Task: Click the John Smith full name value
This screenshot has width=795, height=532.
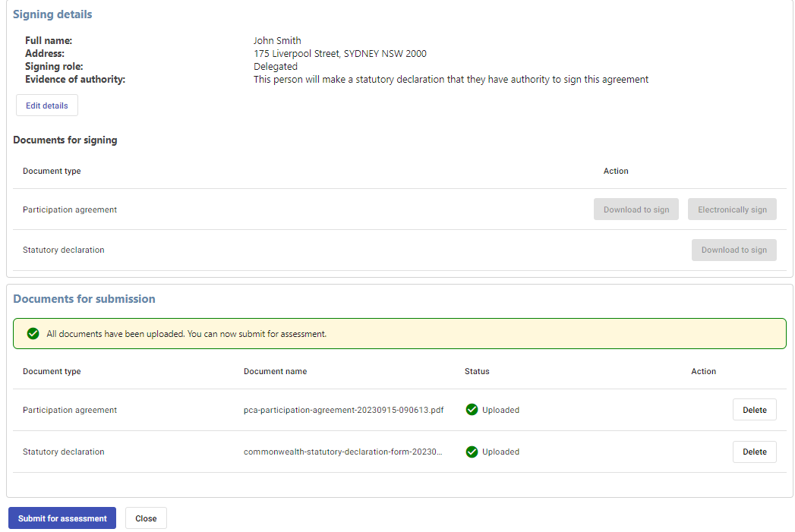Action: [277, 41]
